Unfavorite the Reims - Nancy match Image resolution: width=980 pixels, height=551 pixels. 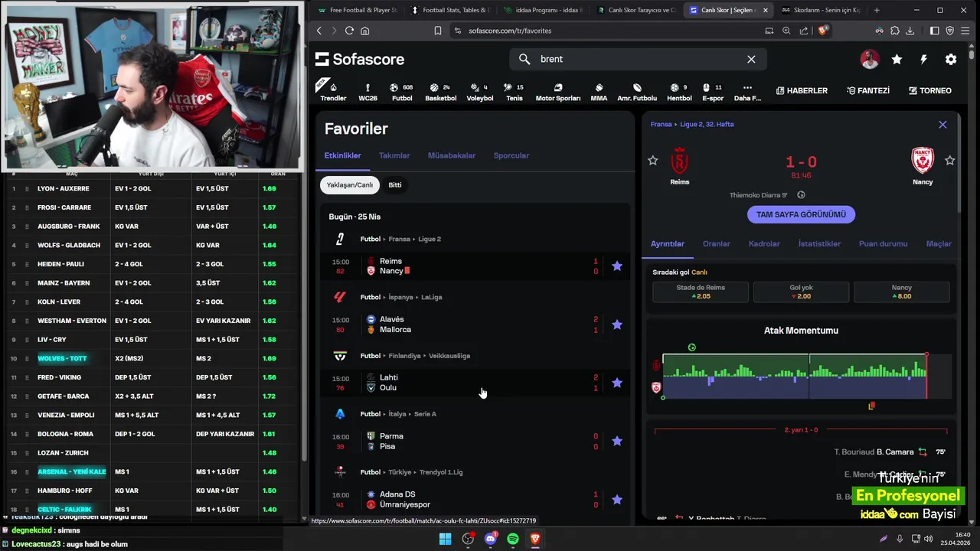(x=617, y=266)
